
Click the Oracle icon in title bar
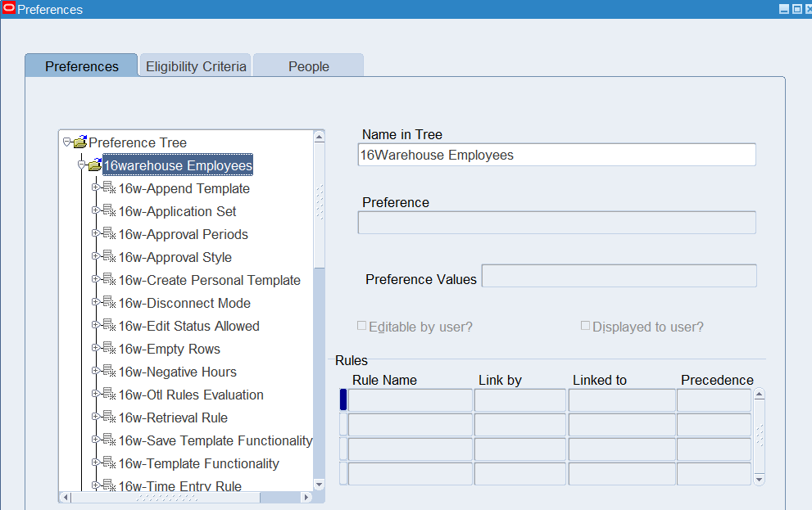click(9, 9)
